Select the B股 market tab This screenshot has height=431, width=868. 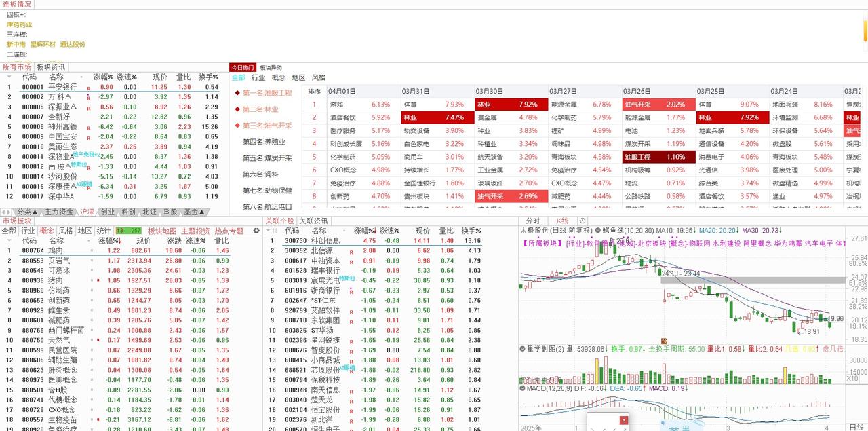[170, 212]
